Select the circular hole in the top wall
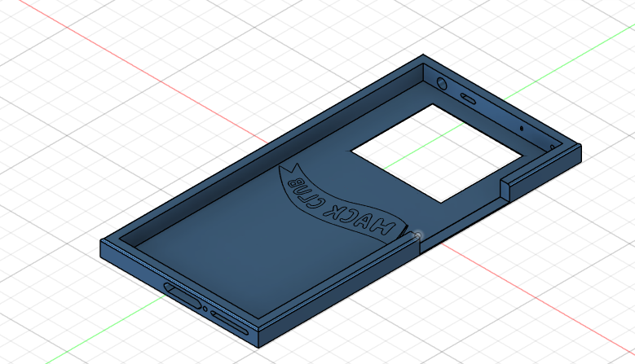Screen dimensions: 635x364 point(442,84)
